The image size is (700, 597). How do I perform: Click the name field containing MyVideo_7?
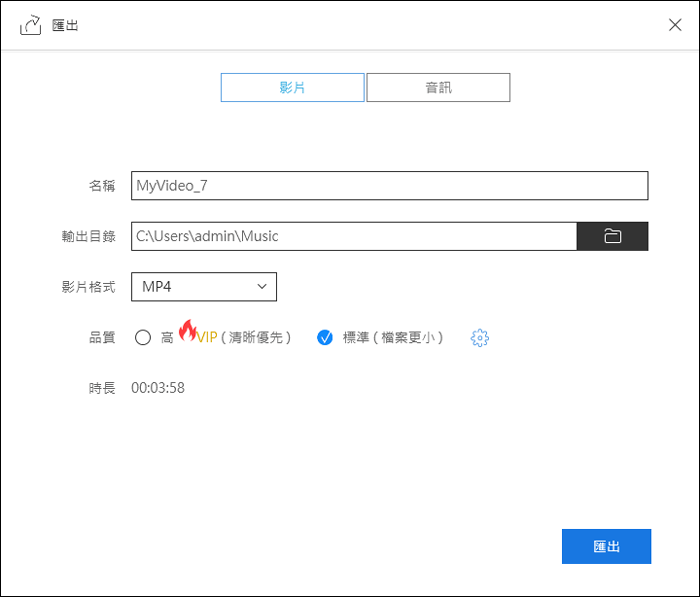pos(389,186)
